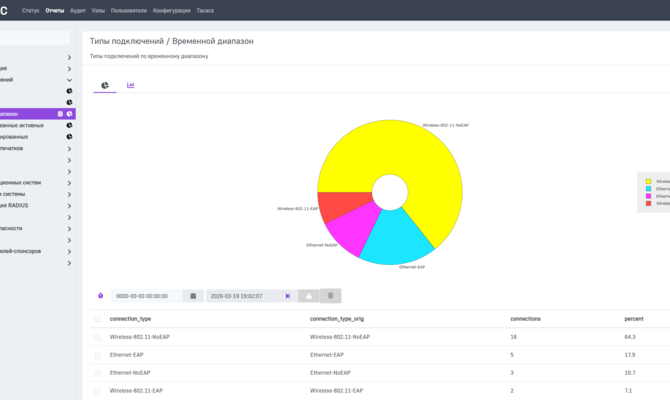Click pie icon next to 'ированные' item
Viewport: 670px width, 400px height.
click(69, 137)
